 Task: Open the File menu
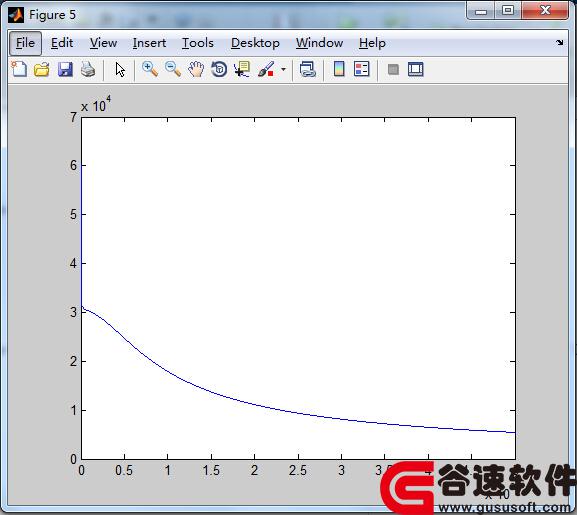tap(25, 43)
